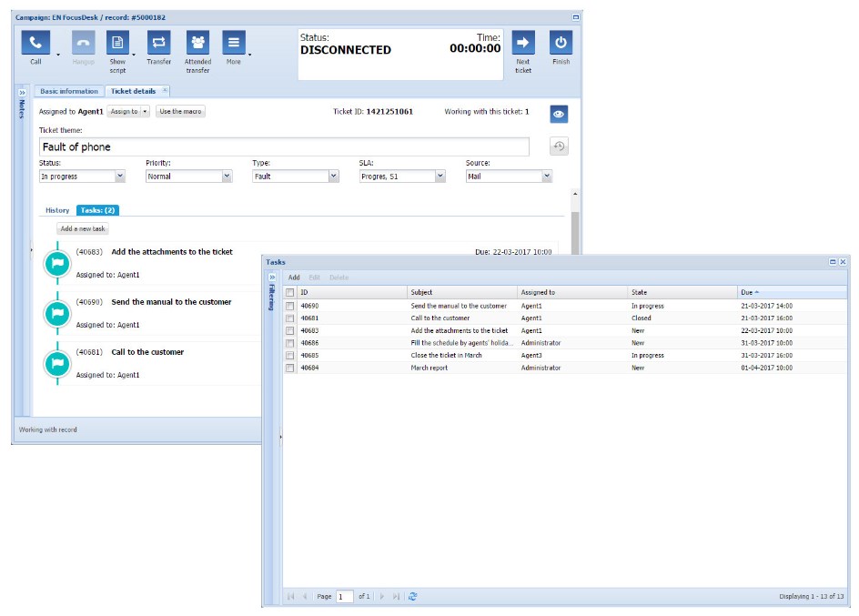Open the SLA dropdown Progres, S1
The image size is (859, 616).
click(401, 177)
